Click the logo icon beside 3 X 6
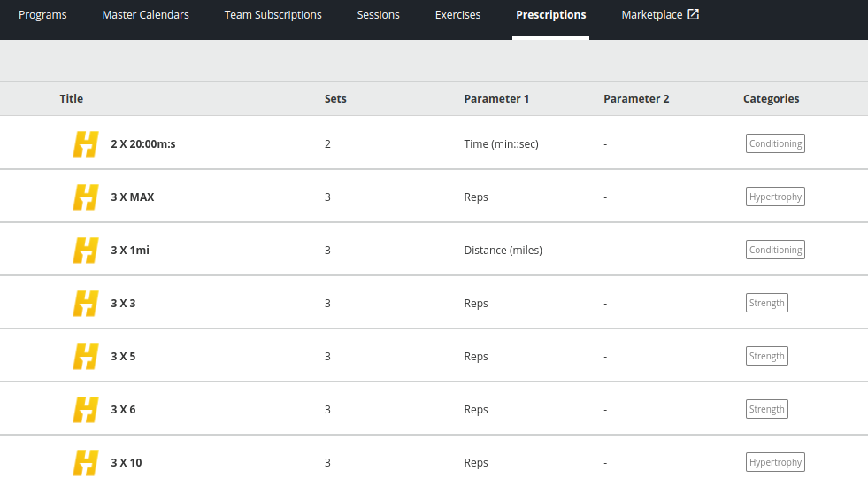This screenshot has width=868, height=486. click(x=86, y=409)
